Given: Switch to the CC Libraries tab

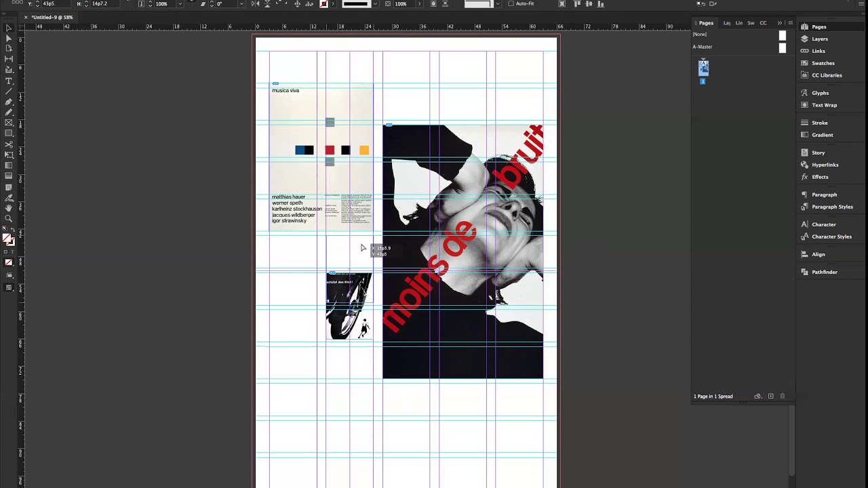Looking at the screenshot, I should pyautogui.click(x=763, y=23).
